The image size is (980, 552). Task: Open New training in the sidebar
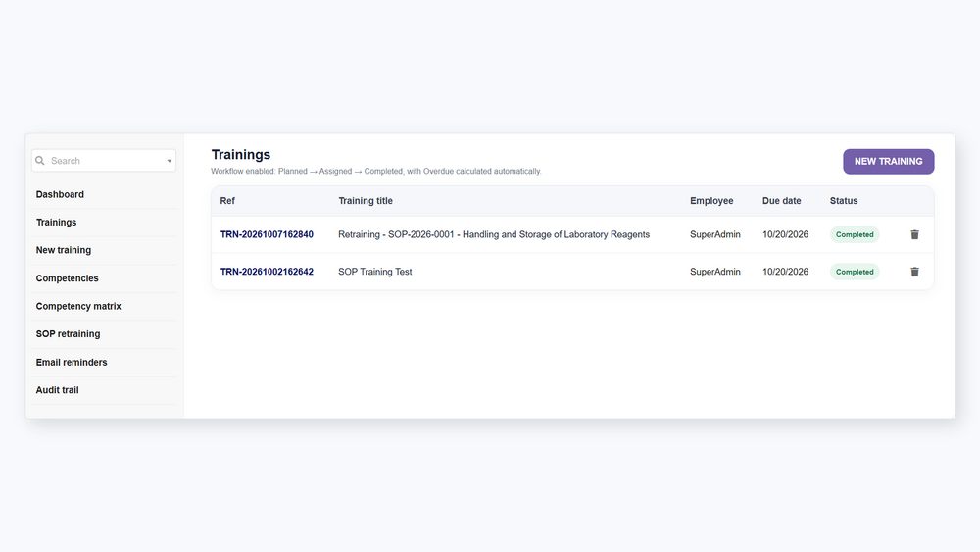tap(63, 250)
